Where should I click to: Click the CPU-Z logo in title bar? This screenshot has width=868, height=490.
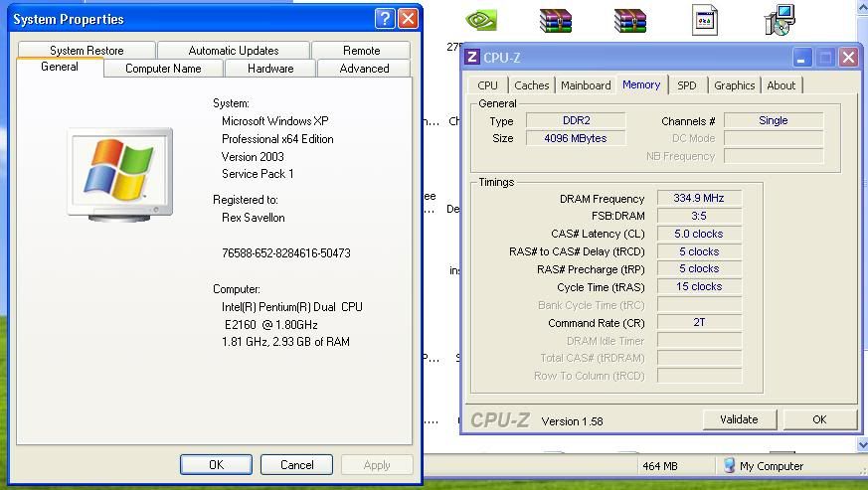472,57
